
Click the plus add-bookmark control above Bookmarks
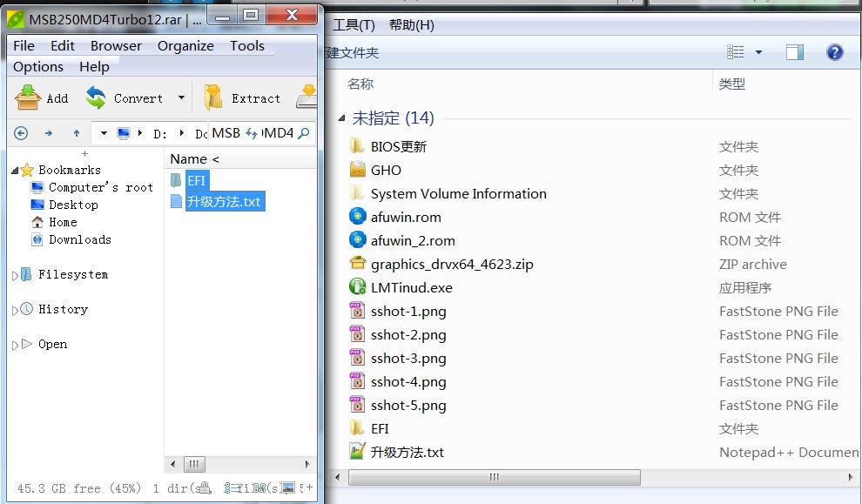[x=84, y=154]
